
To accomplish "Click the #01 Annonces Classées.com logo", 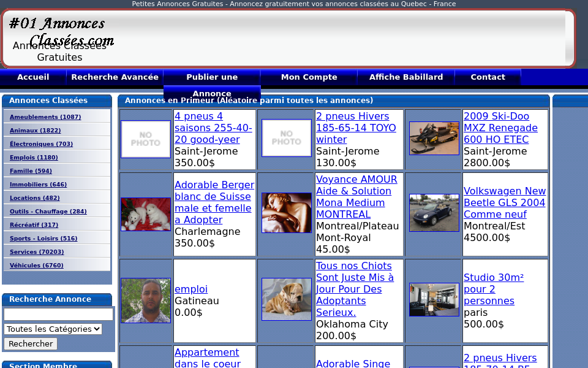I will [59, 29].
